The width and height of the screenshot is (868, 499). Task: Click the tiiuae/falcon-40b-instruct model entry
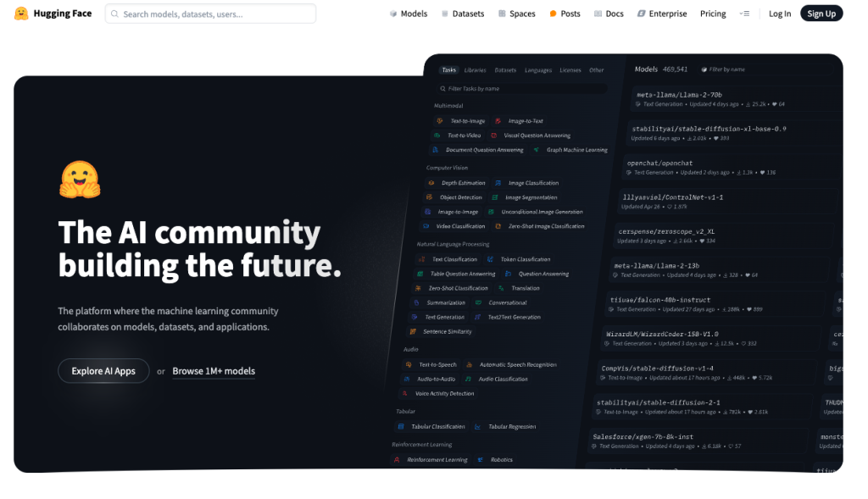715,304
